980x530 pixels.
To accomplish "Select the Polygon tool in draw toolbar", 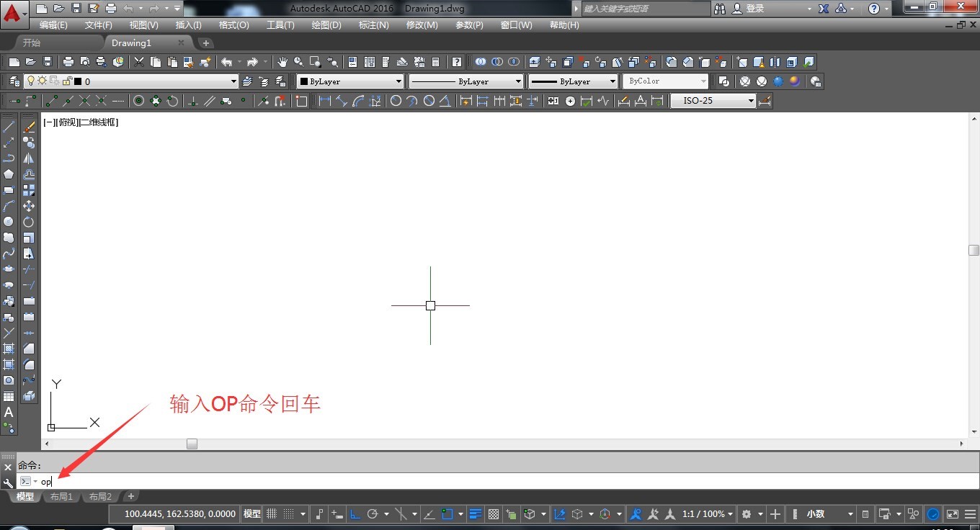I will (9, 174).
